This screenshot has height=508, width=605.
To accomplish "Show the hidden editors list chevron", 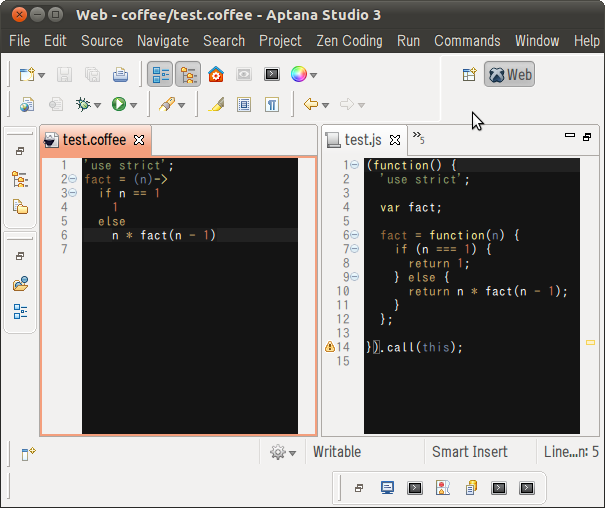I will pyautogui.click(x=419, y=137).
